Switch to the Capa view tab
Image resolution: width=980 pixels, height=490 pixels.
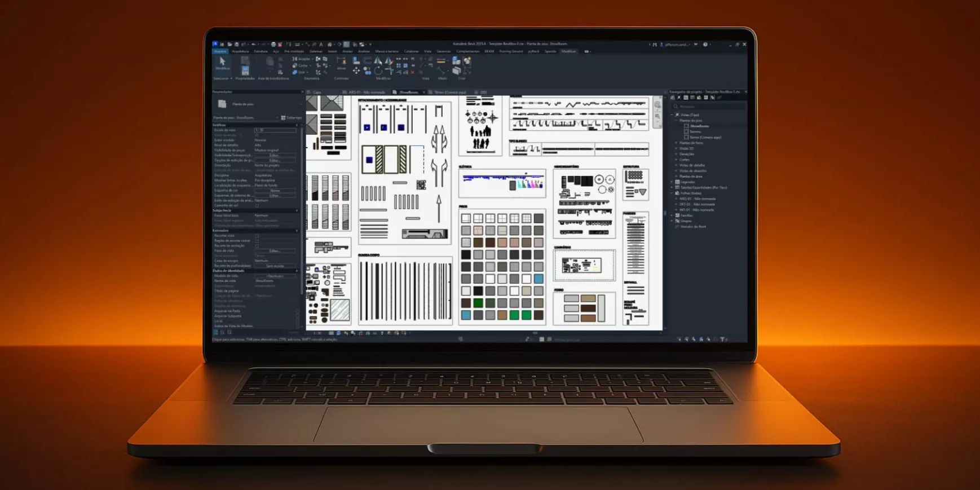click(317, 92)
